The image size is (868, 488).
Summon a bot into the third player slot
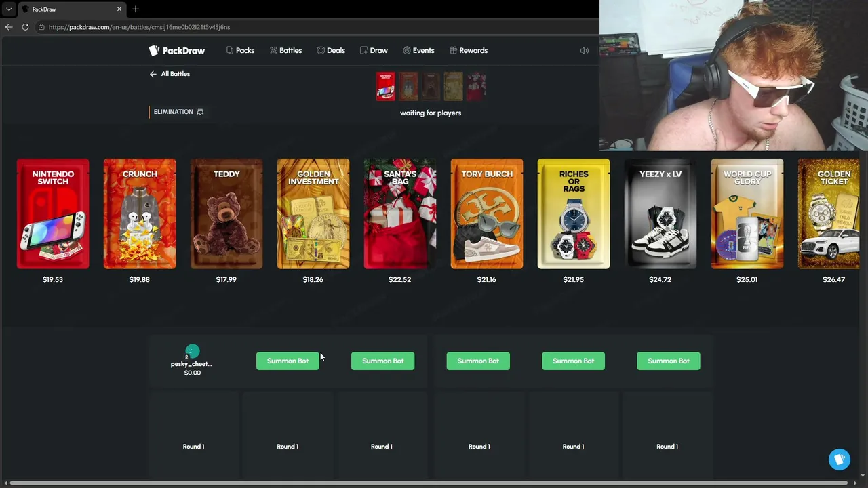coord(382,361)
